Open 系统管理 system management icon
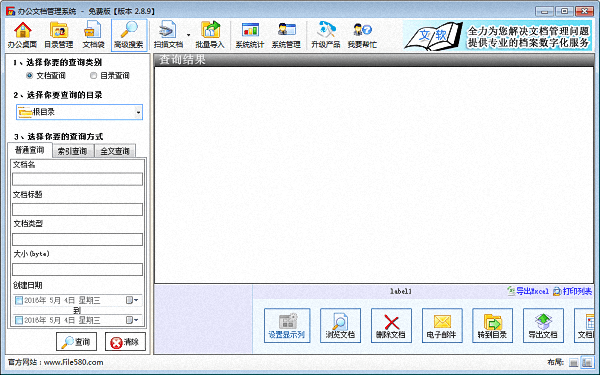Screen dimensions: 600x375 click(x=286, y=35)
